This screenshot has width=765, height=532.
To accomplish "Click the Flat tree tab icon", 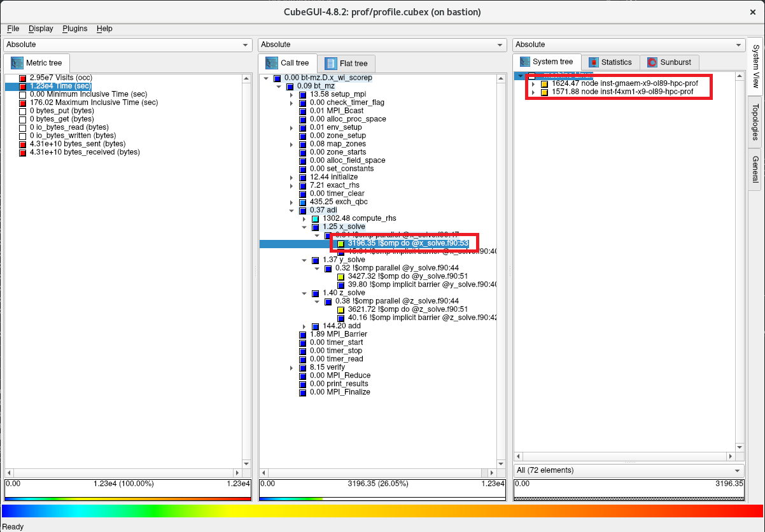I will (330, 64).
